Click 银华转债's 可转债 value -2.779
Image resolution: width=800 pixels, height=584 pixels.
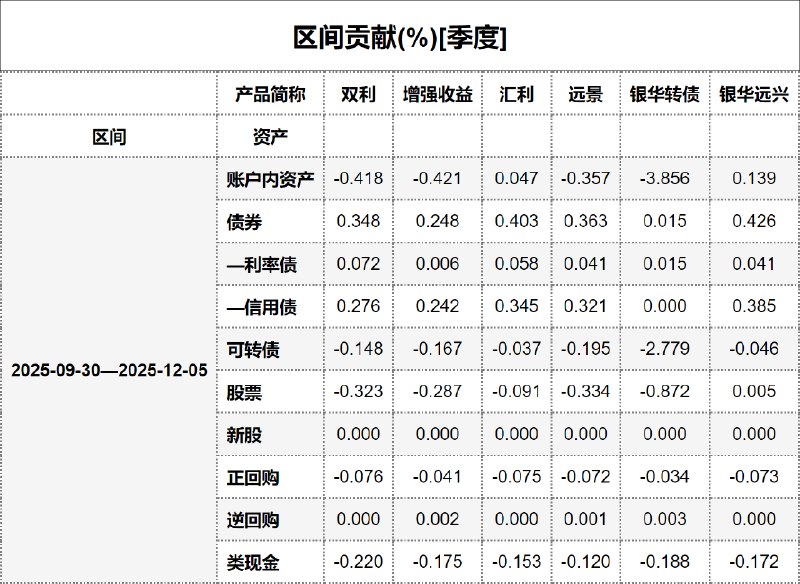pos(664,350)
